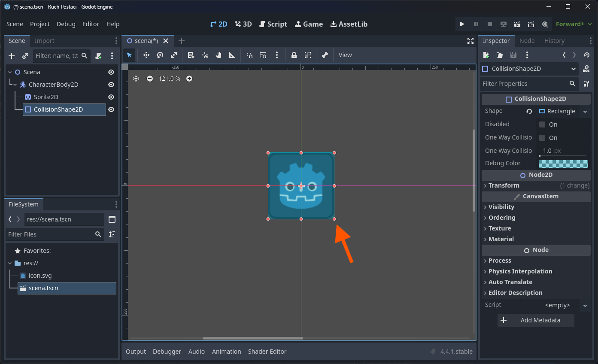Viewport: 598px width, 364px height.
Task: Lock the selected node
Action: pos(294,55)
